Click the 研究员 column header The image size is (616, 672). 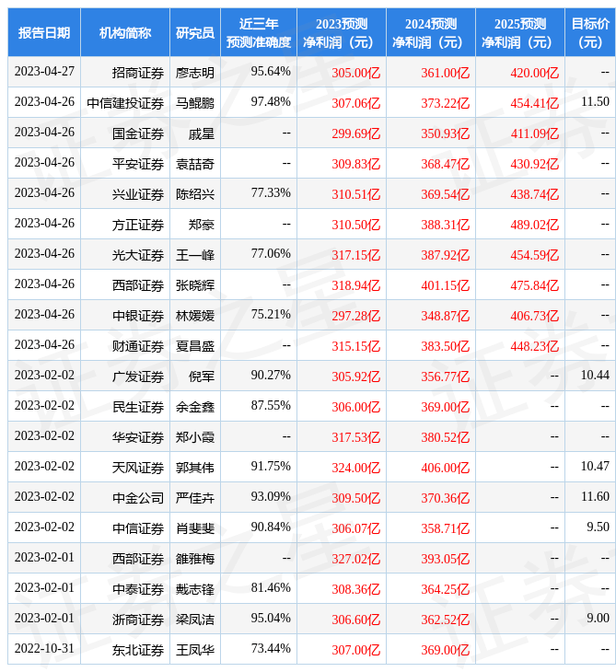tap(195, 32)
